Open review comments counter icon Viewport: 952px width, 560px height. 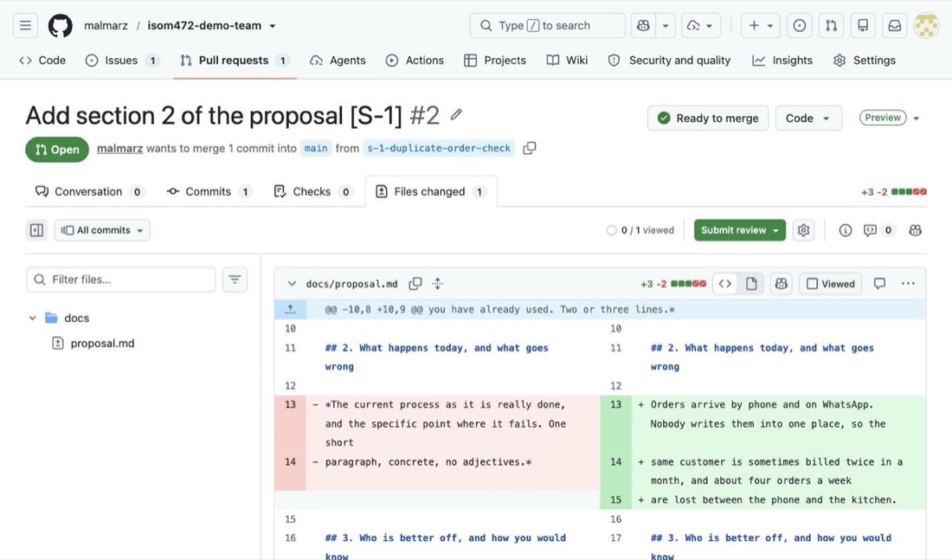[878, 230]
